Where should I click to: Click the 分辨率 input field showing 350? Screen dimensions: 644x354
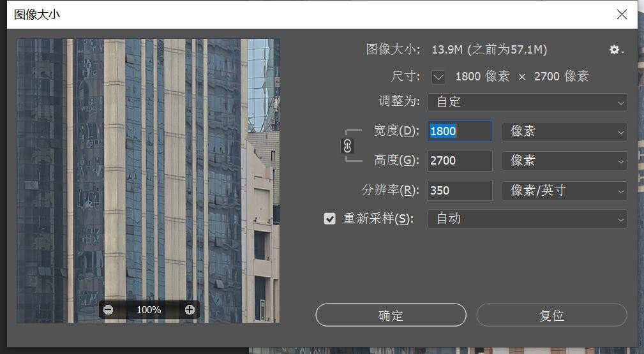coord(460,190)
